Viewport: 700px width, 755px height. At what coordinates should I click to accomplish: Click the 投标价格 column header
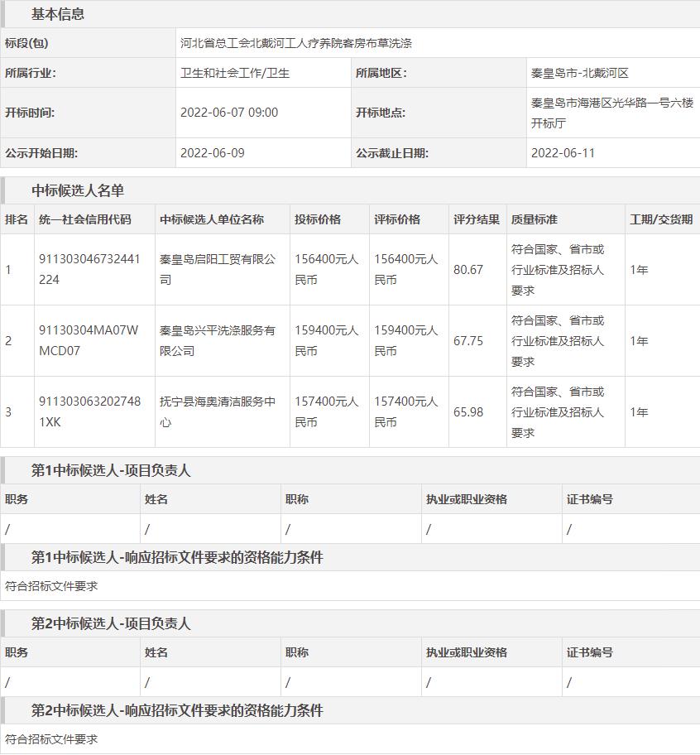318,219
